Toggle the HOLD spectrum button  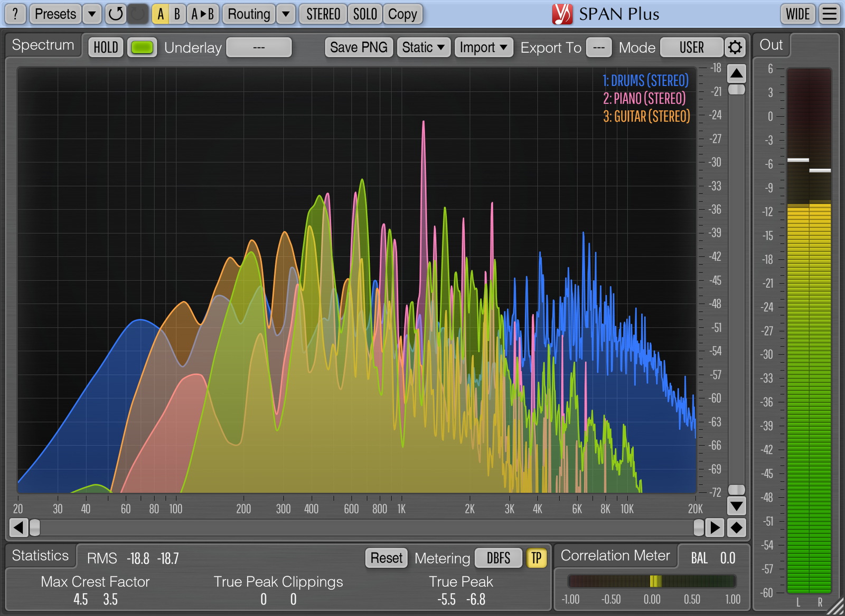[106, 48]
